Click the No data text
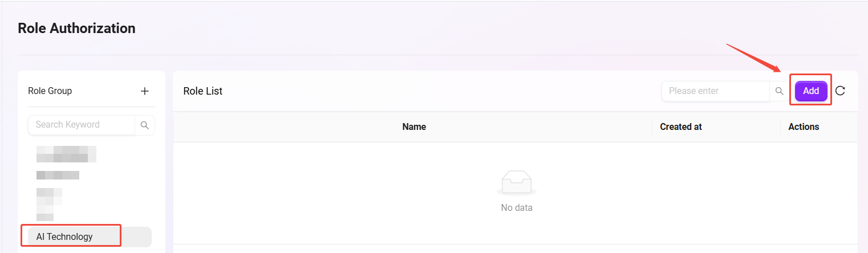The height and width of the screenshot is (253, 868). [x=517, y=208]
